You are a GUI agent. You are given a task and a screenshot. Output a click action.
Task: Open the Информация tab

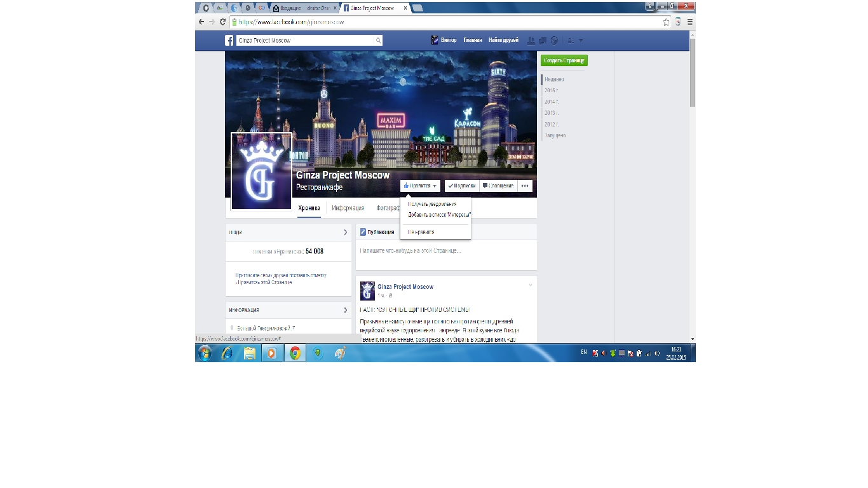348,208
